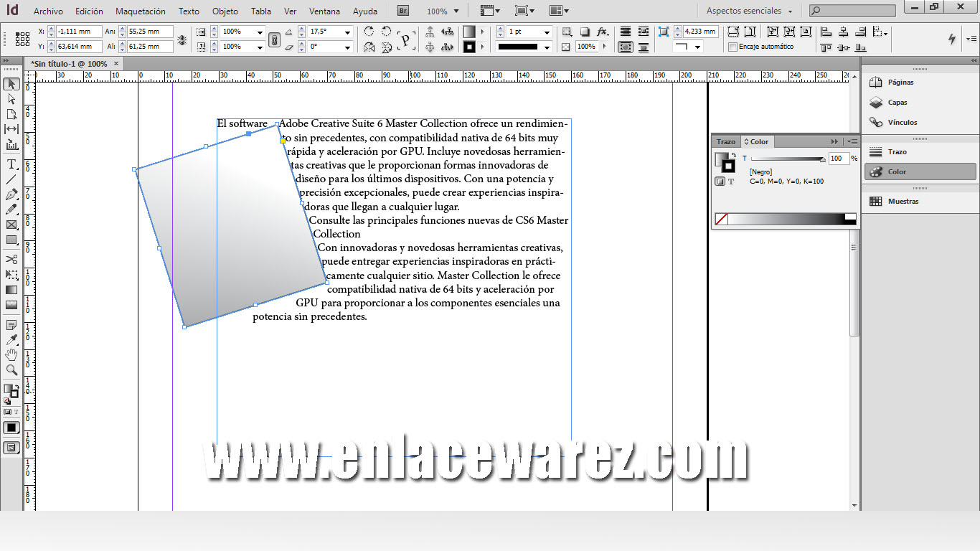Image resolution: width=980 pixels, height=551 pixels.
Task: Click the Quick Apply lightning icon
Action: (x=952, y=39)
